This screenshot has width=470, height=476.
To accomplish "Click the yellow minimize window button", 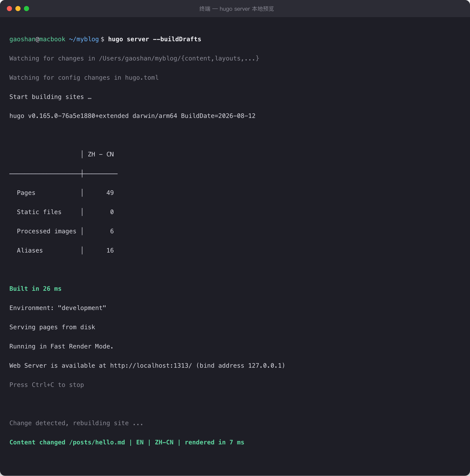I will click(18, 9).
